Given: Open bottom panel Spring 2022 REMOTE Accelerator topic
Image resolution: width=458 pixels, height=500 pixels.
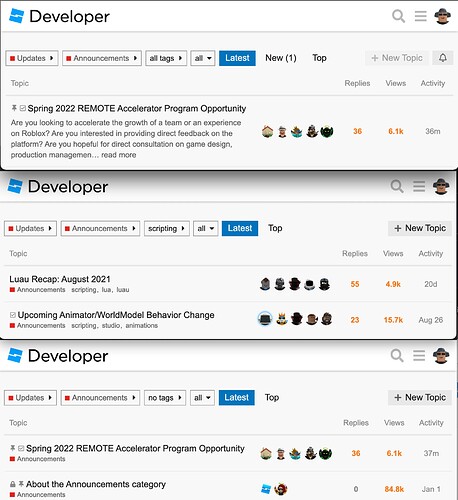Looking at the screenshot, I should 135,448.
